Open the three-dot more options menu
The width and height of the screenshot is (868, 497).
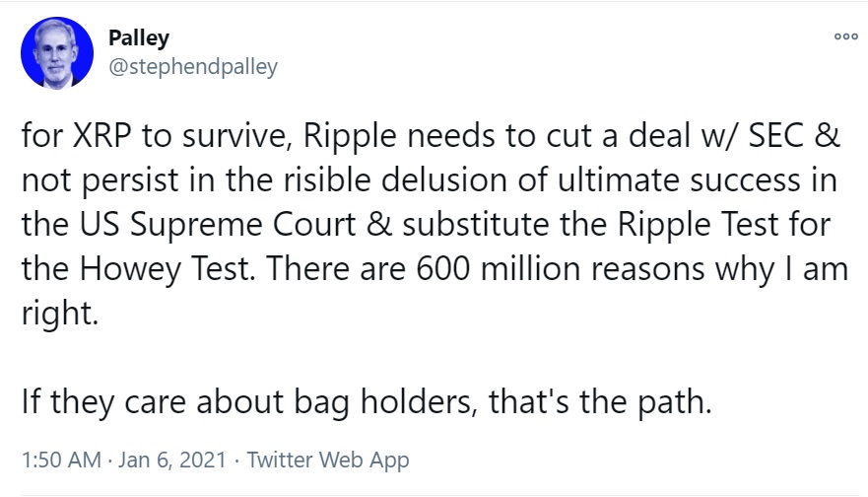point(846,37)
